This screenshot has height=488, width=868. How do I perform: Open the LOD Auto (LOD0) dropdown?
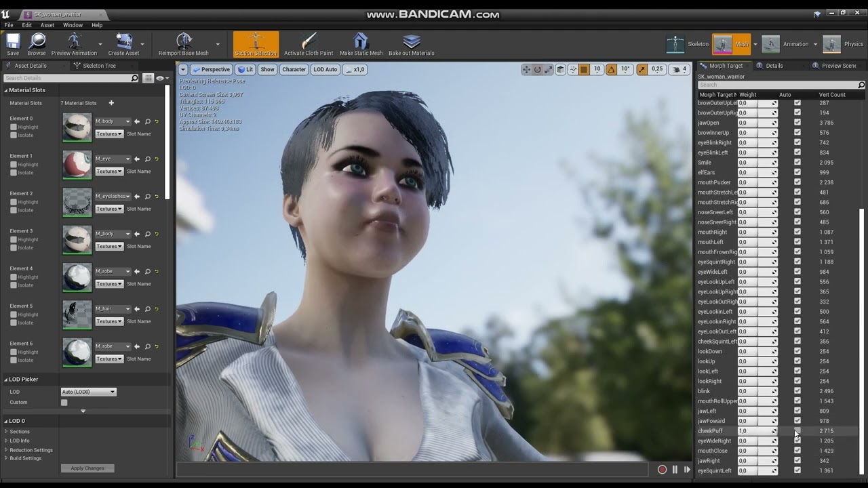point(88,392)
